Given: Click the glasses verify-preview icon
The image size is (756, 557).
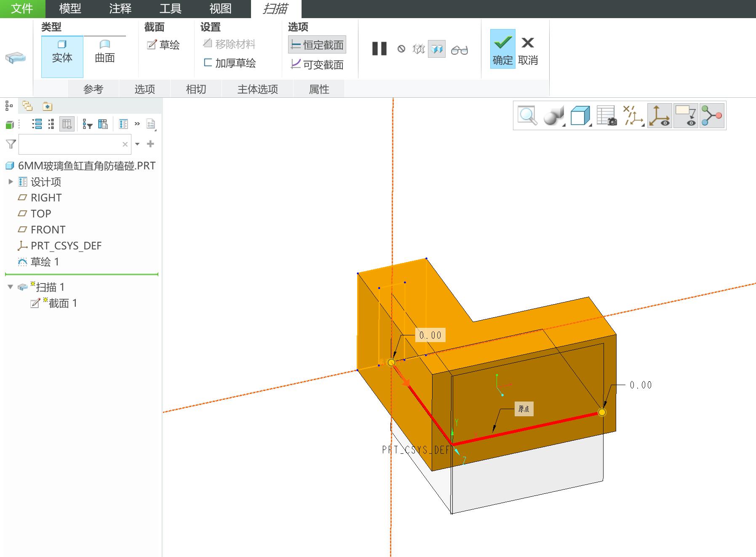Looking at the screenshot, I should (x=459, y=50).
